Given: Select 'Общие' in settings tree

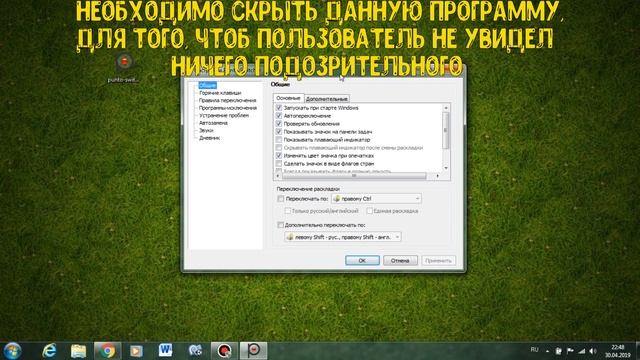Looking at the screenshot, I should click(207, 85).
